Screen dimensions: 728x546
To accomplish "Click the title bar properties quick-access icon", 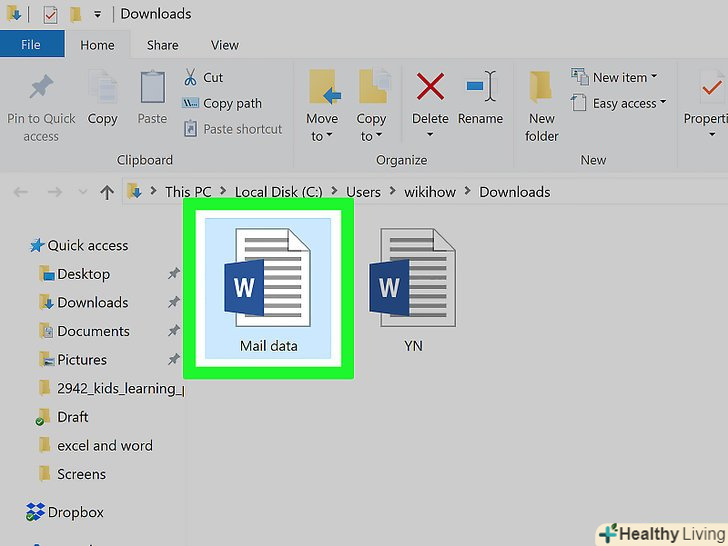I will [x=50, y=14].
